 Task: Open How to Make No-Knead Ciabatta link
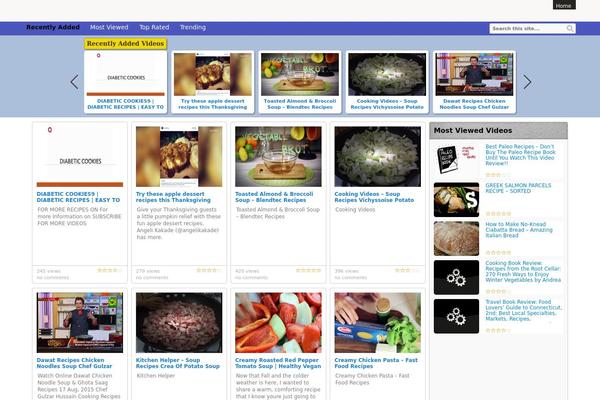(x=519, y=230)
